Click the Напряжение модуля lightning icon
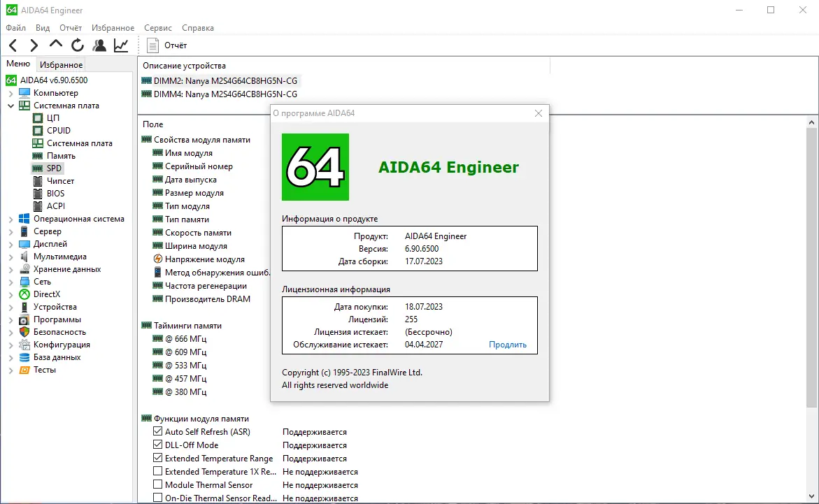 tap(158, 259)
